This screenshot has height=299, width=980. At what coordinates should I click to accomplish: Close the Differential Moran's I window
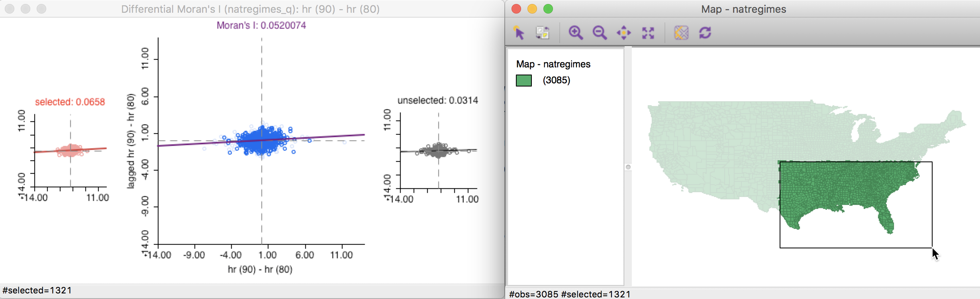(x=10, y=9)
